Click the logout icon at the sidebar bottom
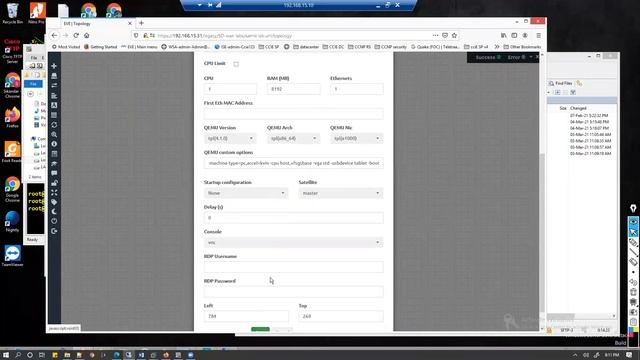640x360 pixels. pyautogui.click(x=54, y=231)
